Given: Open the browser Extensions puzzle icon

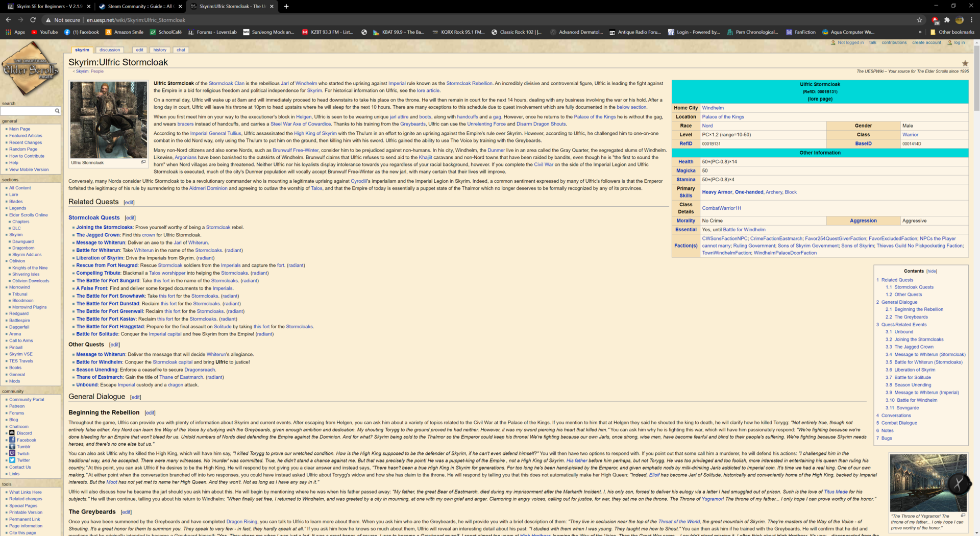Looking at the screenshot, I should [947, 20].
